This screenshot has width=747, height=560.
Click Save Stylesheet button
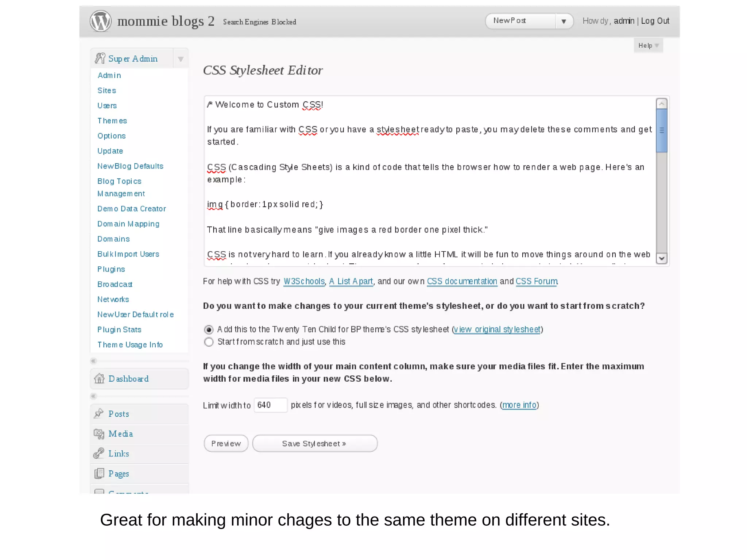pyautogui.click(x=315, y=443)
